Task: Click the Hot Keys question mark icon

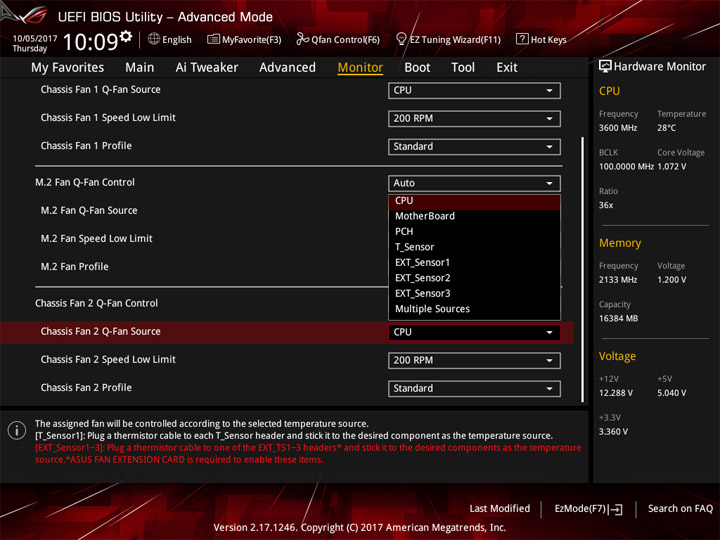Action: (x=522, y=39)
